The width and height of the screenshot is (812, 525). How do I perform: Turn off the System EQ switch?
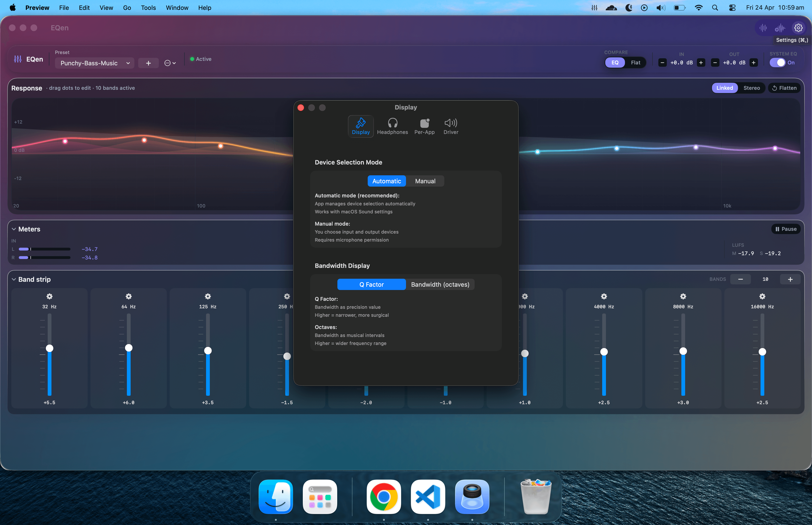[777, 63]
